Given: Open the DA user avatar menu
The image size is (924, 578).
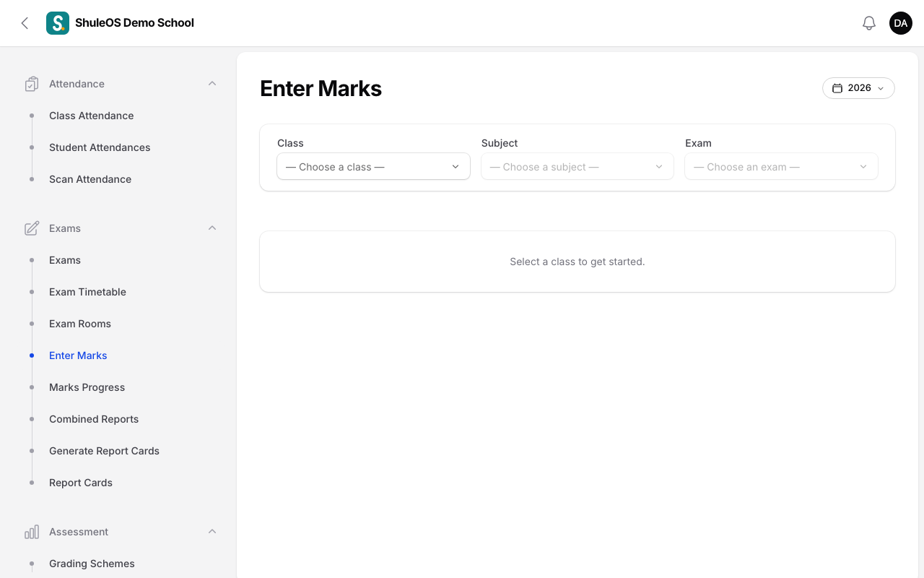Looking at the screenshot, I should 901,23.
